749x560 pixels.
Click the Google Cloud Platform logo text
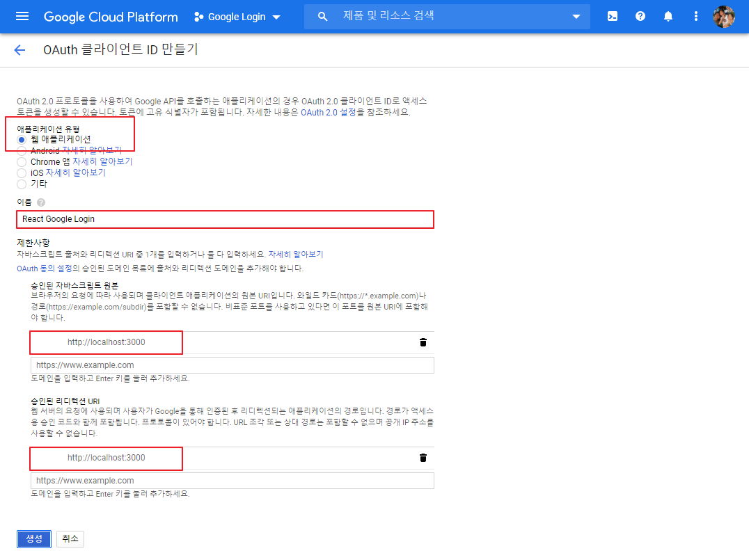click(x=111, y=17)
